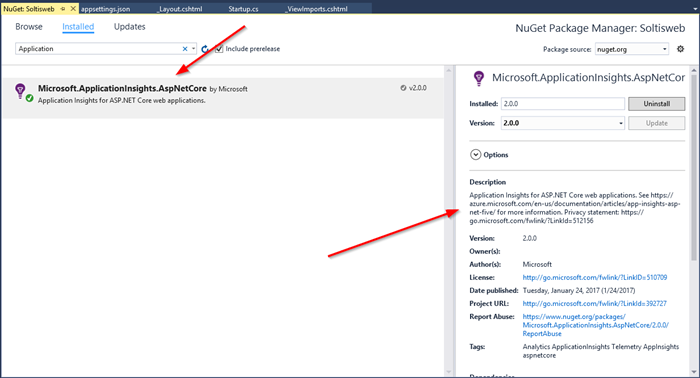The height and width of the screenshot is (378, 700).
Task: Click the refresh icon beside the search box
Action: coord(205,49)
